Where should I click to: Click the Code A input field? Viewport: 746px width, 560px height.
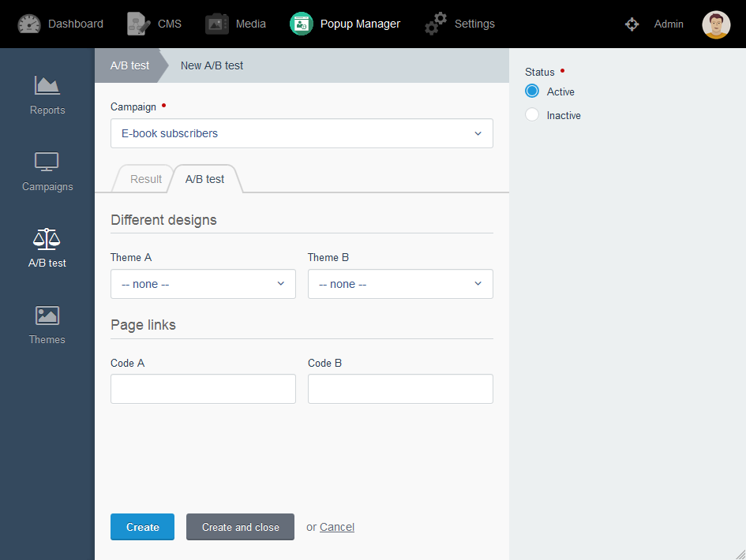pyautogui.click(x=203, y=389)
